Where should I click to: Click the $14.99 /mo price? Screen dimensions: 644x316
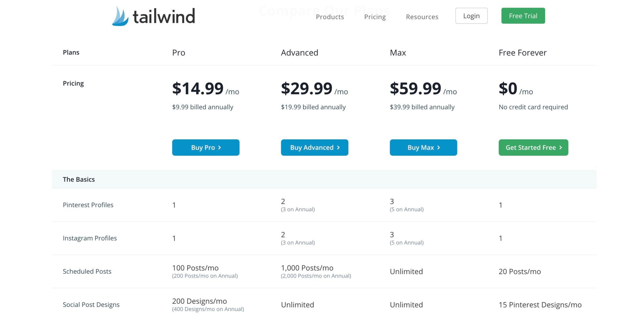(x=206, y=88)
